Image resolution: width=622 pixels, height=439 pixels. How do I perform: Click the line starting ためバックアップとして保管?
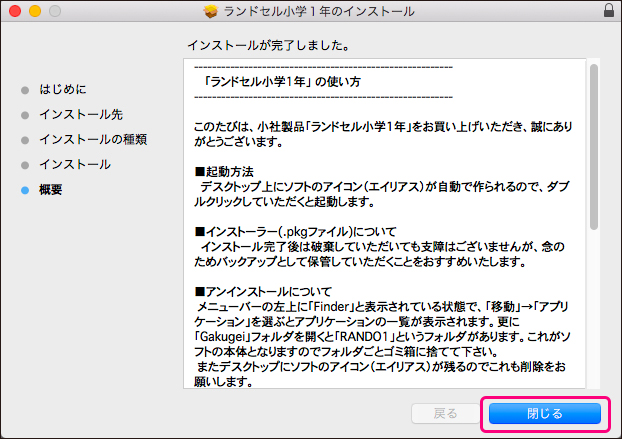click(x=360, y=262)
